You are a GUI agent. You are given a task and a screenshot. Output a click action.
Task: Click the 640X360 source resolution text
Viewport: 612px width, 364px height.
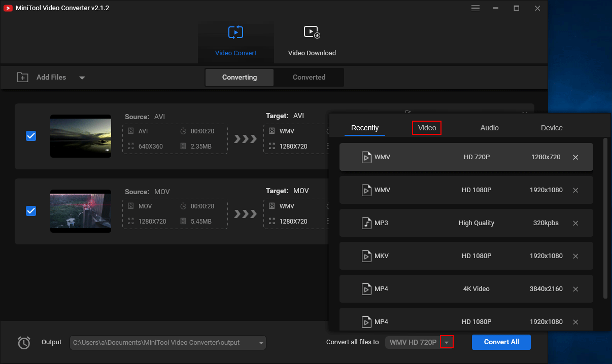pyautogui.click(x=151, y=147)
